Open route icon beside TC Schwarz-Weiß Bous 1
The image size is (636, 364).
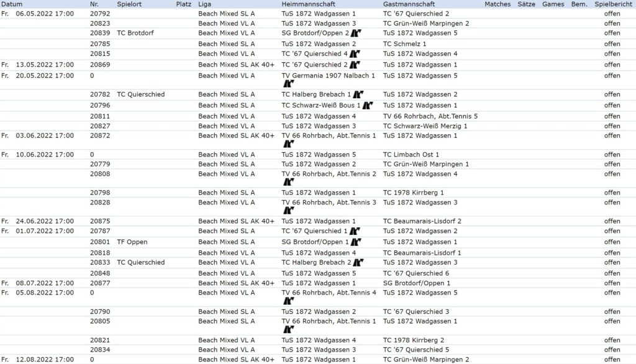tap(368, 106)
